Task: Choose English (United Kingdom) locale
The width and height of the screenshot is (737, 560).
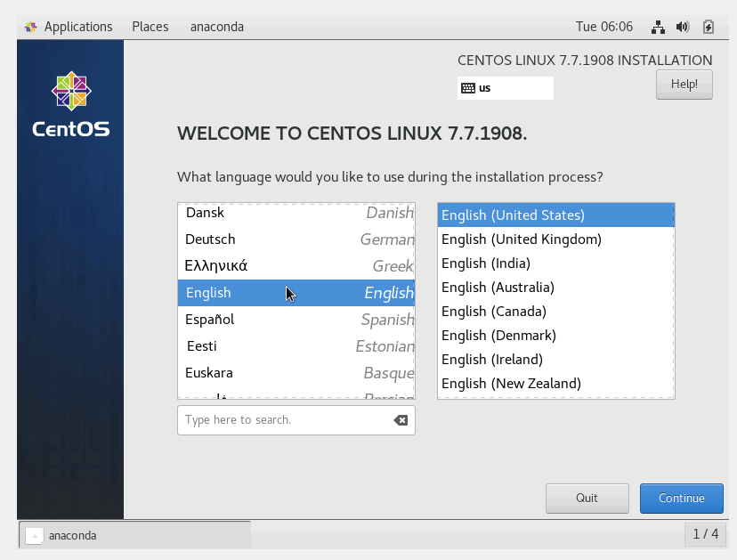Action: (556, 239)
